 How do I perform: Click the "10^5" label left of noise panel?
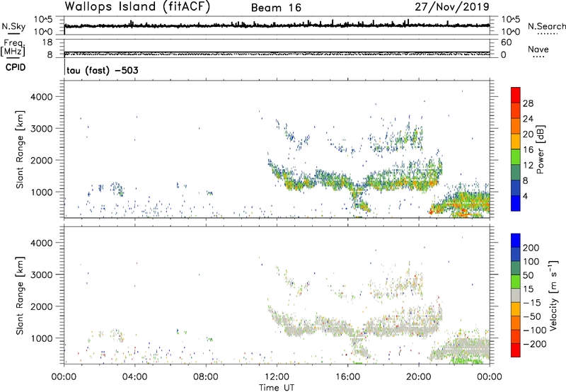tap(43, 20)
